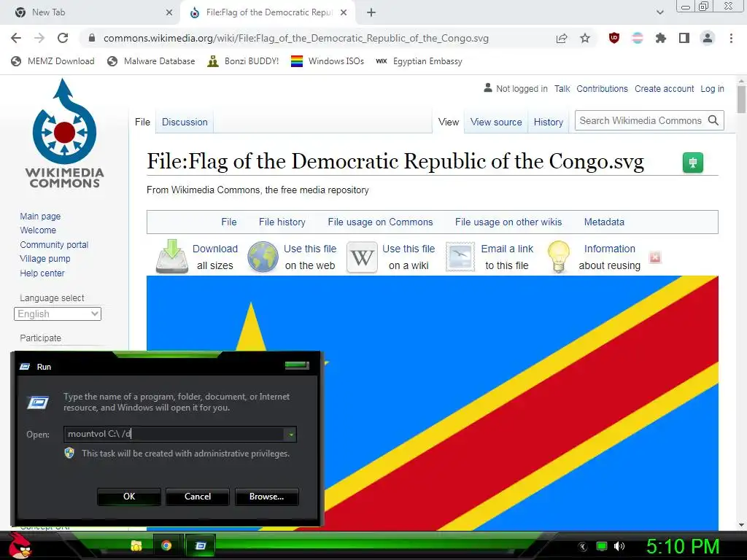Image resolution: width=747 pixels, height=560 pixels.
Task: Click the light bulb reuse information icon
Action: [x=559, y=257]
